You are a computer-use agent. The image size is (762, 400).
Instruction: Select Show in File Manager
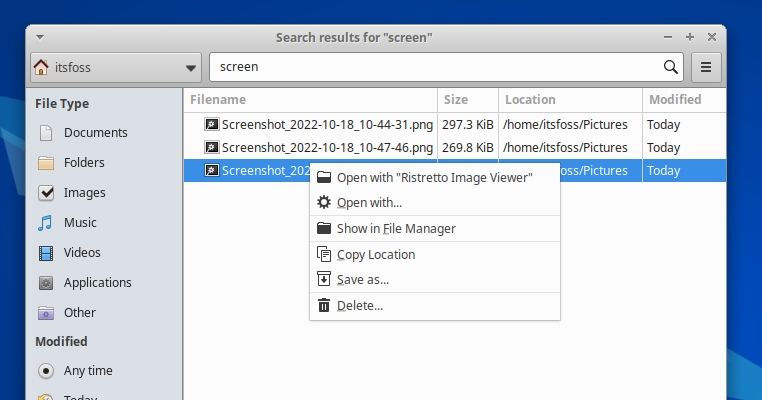pyautogui.click(x=396, y=228)
